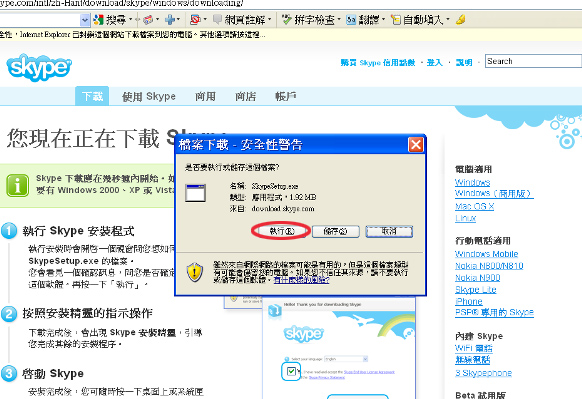Open the Google toolbar search box dropdown
582x399 pixels.
pyautogui.click(x=85, y=20)
